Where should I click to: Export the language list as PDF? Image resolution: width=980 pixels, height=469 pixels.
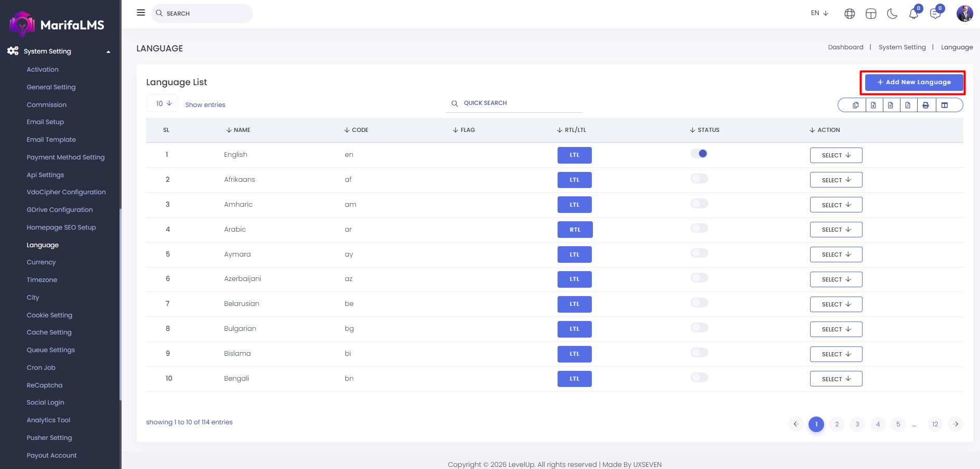[908, 105]
